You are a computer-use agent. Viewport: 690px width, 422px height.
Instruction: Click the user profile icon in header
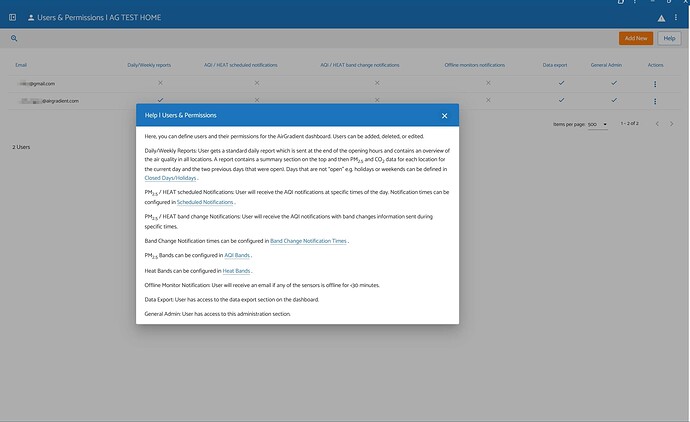point(31,18)
